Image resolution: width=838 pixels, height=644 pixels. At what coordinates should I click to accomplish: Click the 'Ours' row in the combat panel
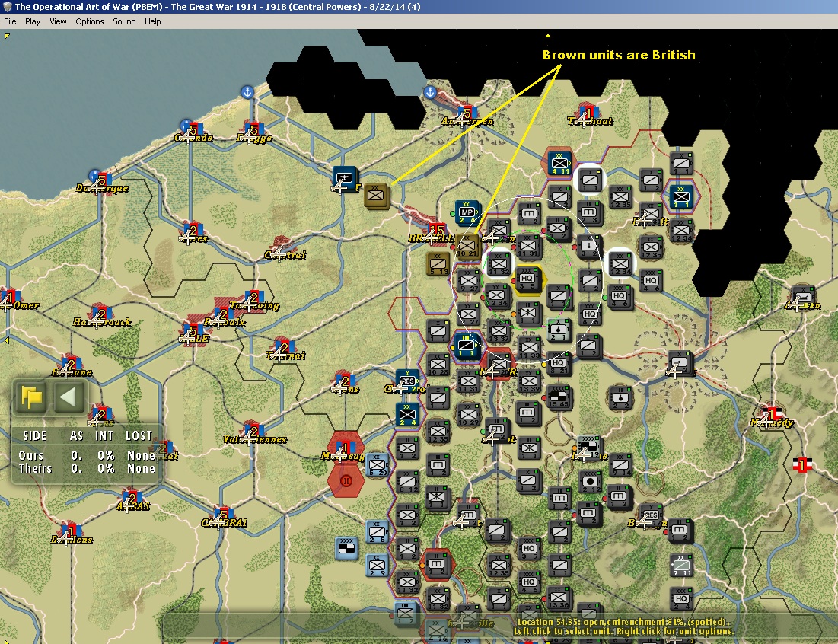point(87,455)
